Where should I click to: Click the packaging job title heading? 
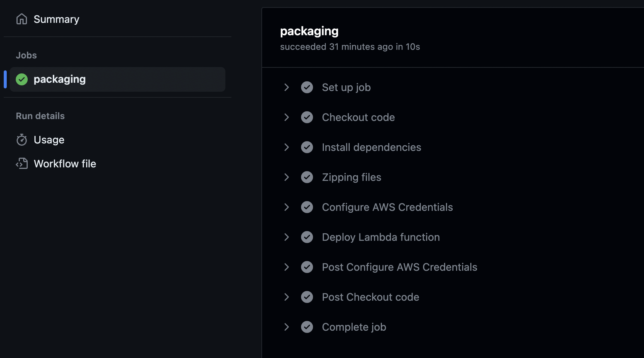(x=309, y=31)
